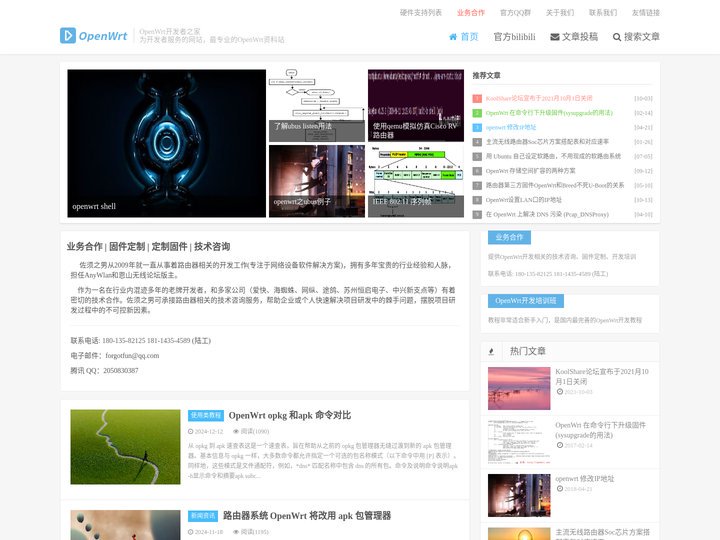Open thumbnail of 将改用 apk 包管理器 article
Screen dimensions: 720x540
point(125,525)
